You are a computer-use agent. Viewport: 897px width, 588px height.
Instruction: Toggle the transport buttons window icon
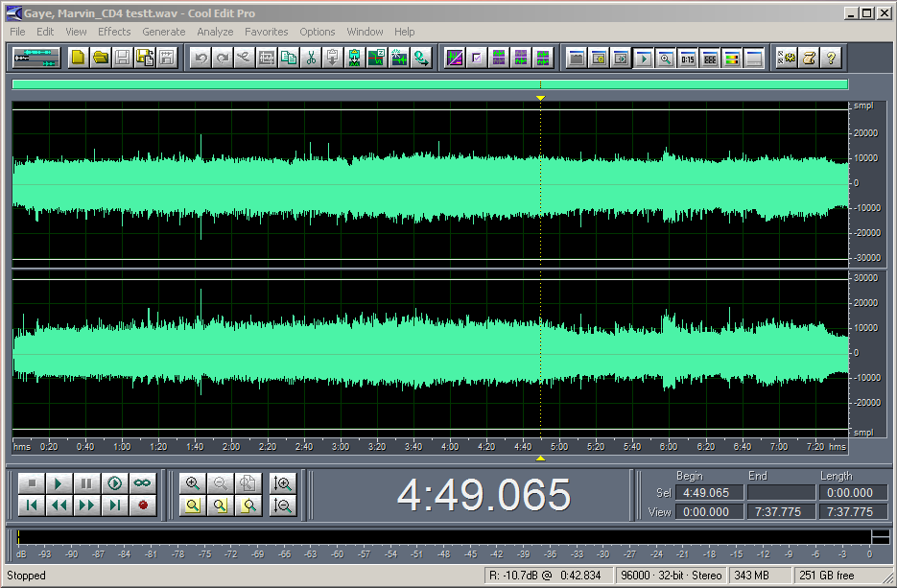(643, 58)
